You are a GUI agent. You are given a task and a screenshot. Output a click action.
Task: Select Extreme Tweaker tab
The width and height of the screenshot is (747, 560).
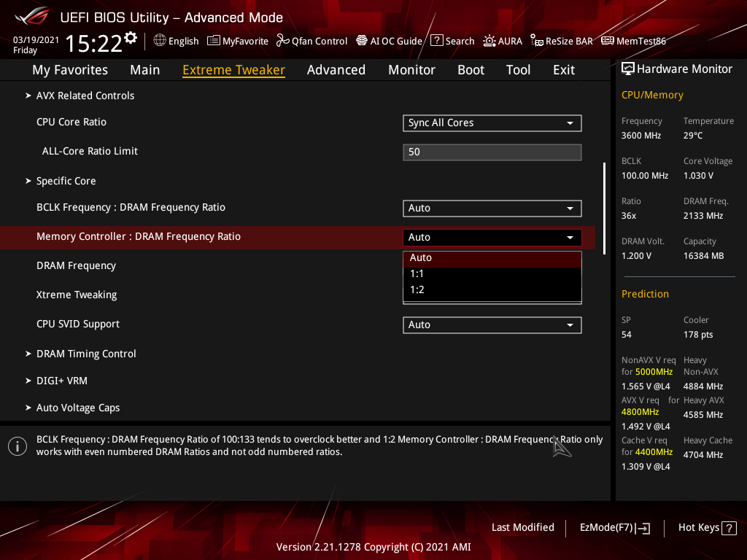(x=234, y=70)
